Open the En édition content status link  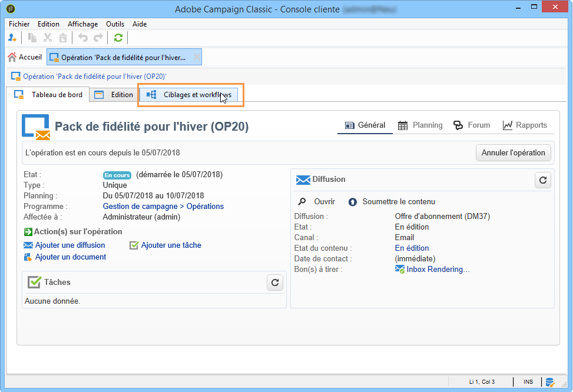coord(412,248)
